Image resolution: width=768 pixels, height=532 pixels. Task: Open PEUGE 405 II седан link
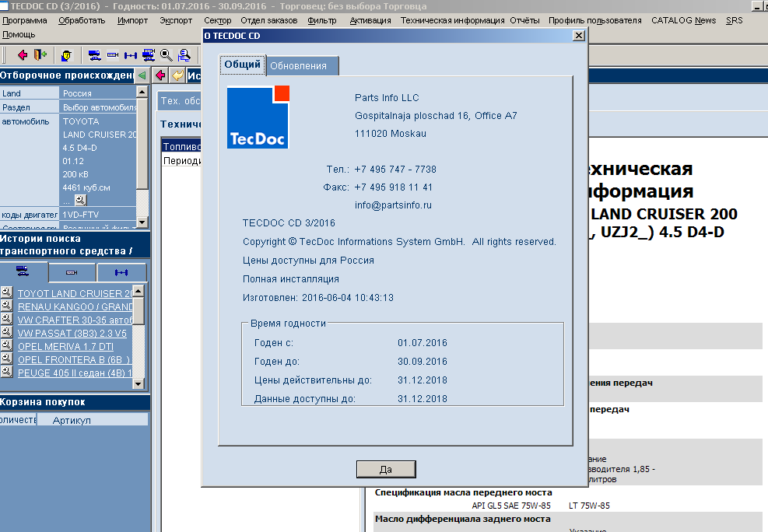[x=75, y=373]
